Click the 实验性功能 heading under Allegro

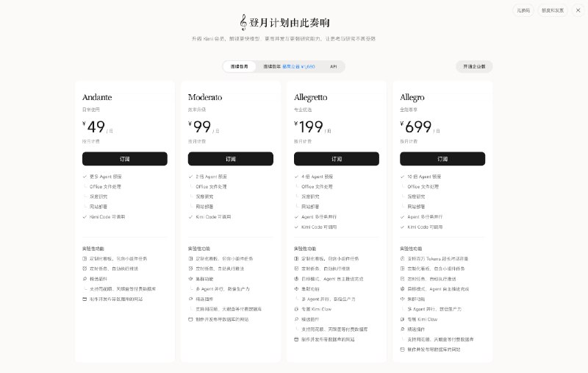pyautogui.click(x=411, y=249)
